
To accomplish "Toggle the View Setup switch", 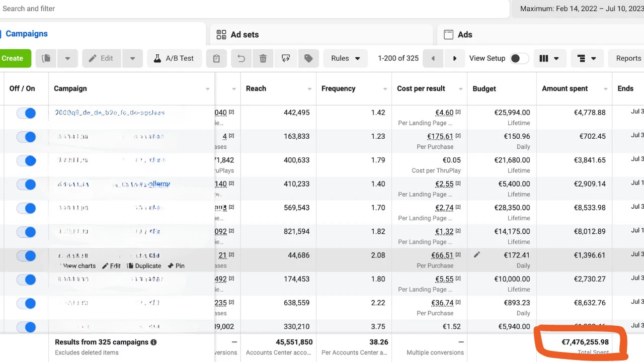I will [x=519, y=58].
